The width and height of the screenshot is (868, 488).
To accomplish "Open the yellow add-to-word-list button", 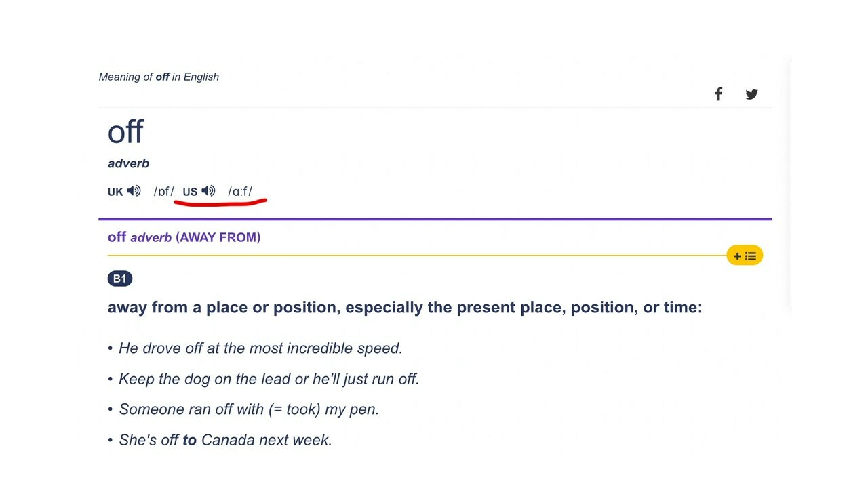I will click(745, 256).
